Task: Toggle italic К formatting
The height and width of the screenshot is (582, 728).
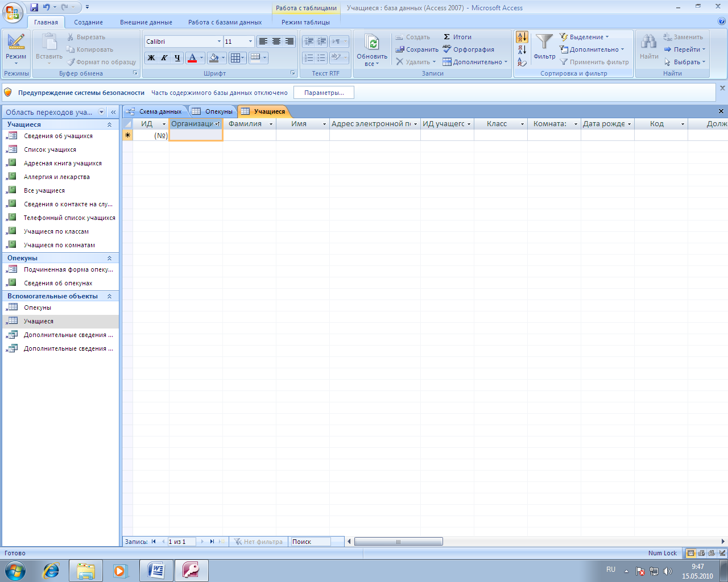Action: (x=164, y=58)
